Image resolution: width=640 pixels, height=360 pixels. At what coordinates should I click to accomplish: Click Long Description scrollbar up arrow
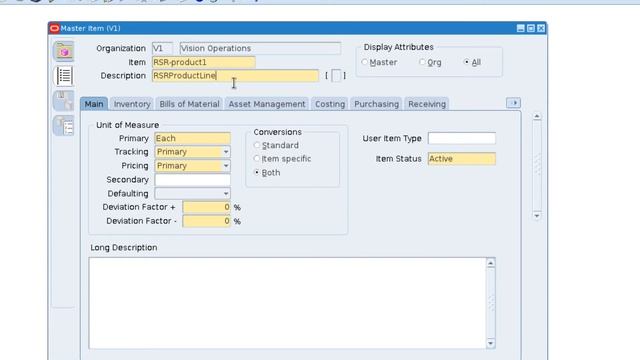pyautogui.click(x=491, y=263)
